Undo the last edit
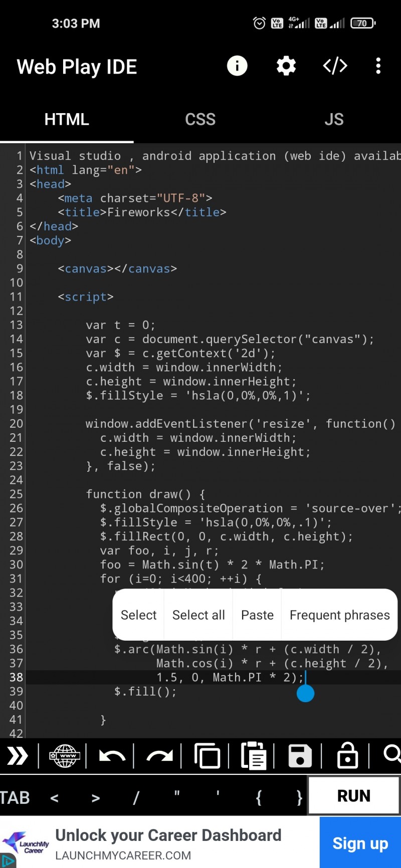 pyautogui.click(x=112, y=756)
